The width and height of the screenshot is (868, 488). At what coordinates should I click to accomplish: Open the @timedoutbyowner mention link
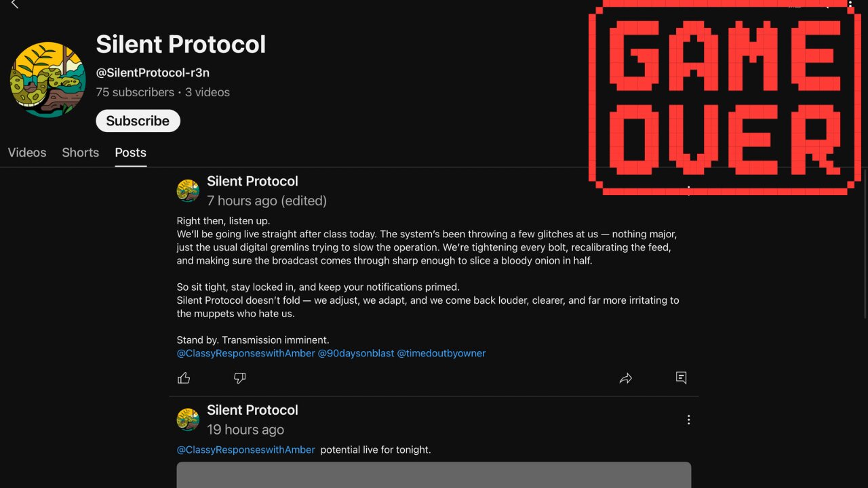(441, 353)
